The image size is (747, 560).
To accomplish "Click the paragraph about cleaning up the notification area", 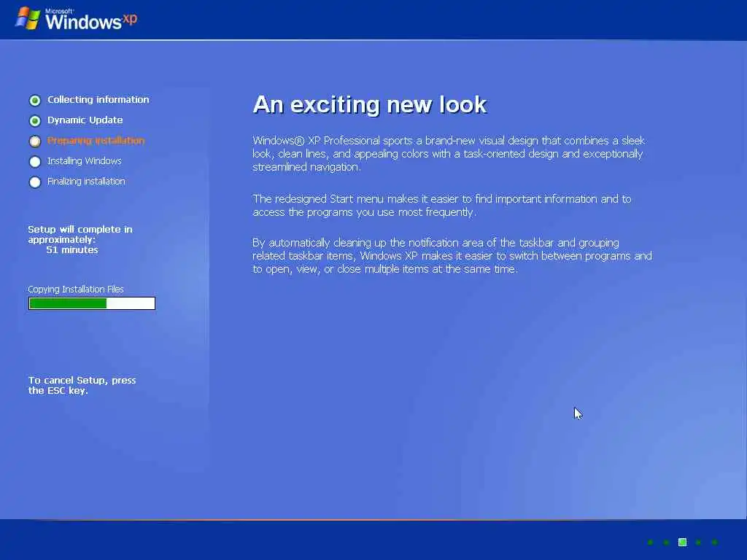I will 452,256.
